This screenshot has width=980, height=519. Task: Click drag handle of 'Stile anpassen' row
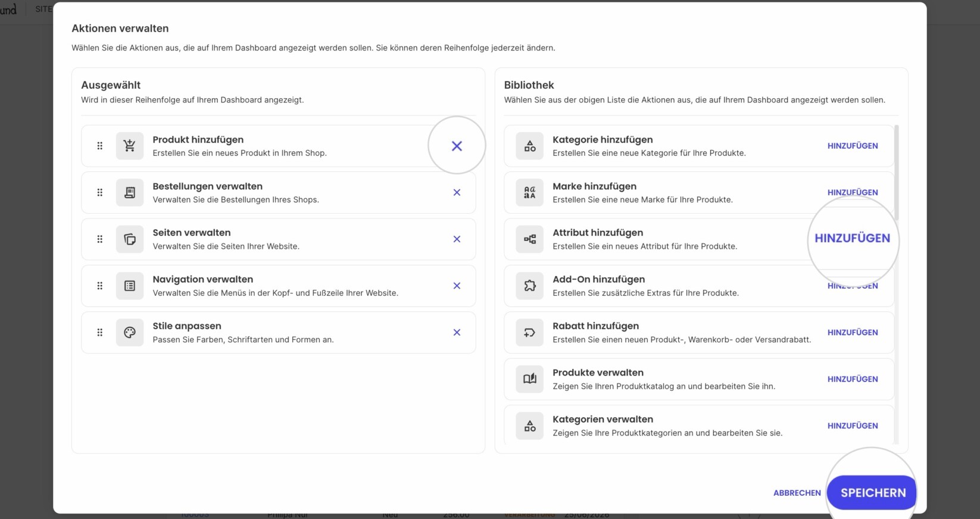coord(100,333)
